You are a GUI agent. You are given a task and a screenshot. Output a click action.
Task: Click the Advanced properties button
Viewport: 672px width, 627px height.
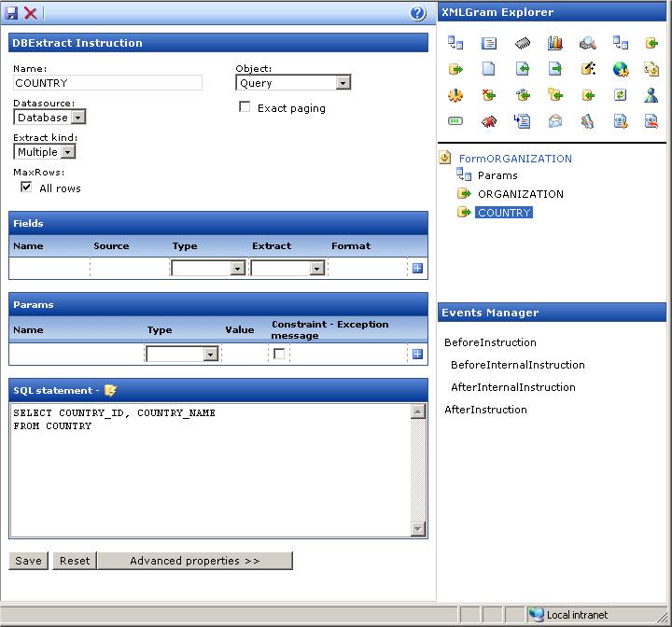194,561
